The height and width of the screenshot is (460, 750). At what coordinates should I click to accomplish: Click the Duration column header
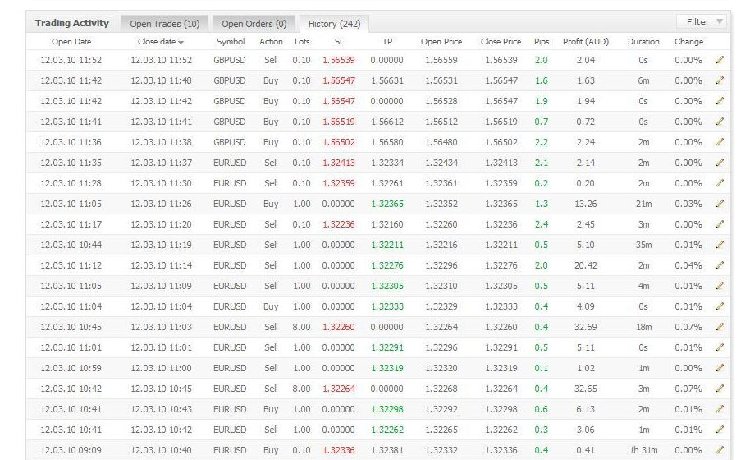click(x=643, y=42)
